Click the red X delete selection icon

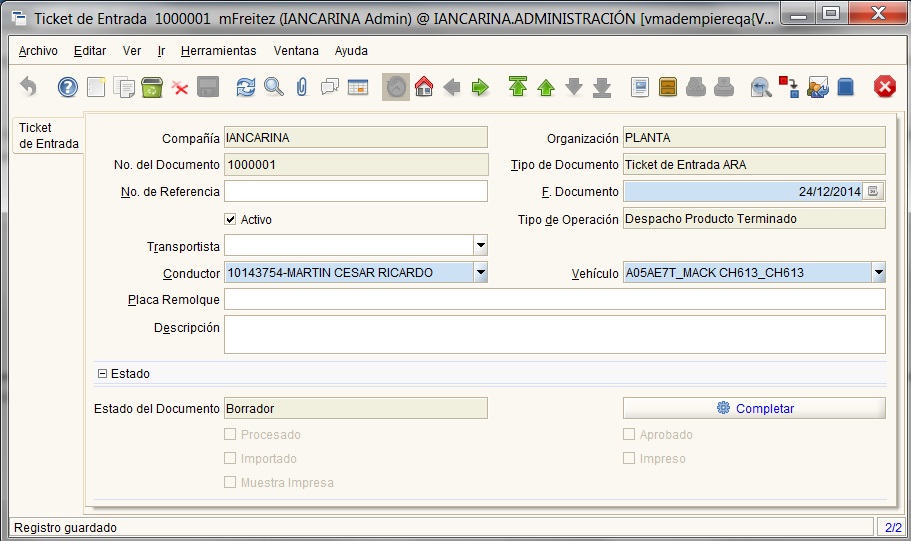180,88
